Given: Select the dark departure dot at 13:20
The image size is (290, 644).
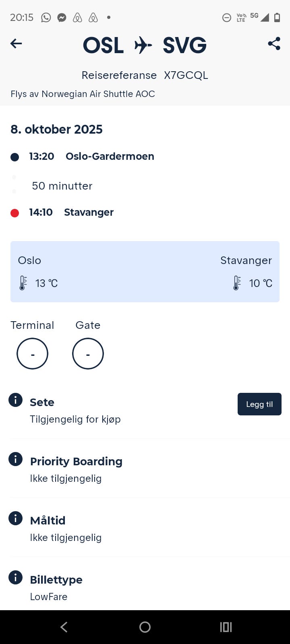Looking at the screenshot, I should click(x=14, y=157).
